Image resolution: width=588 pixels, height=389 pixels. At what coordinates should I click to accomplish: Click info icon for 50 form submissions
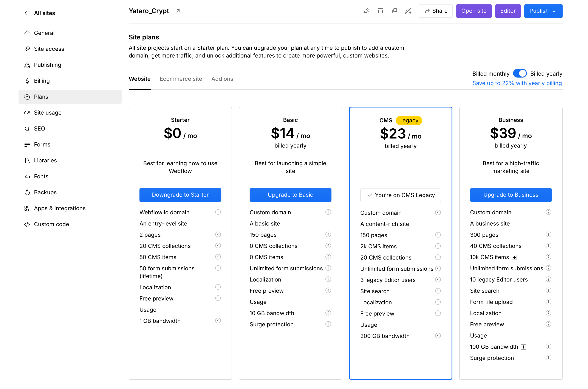(218, 268)
